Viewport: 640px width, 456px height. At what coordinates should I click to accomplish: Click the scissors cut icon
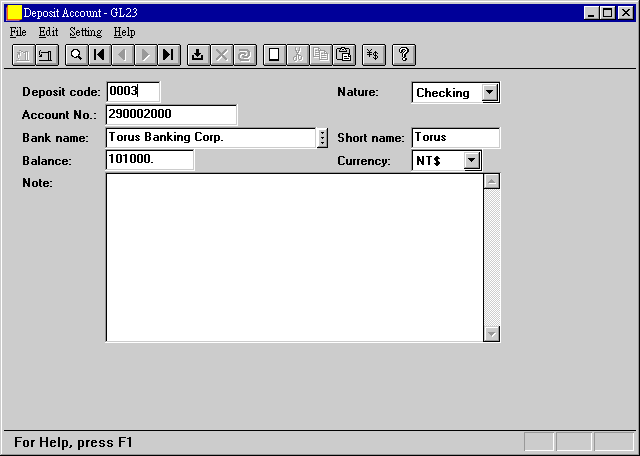[298, 55]
